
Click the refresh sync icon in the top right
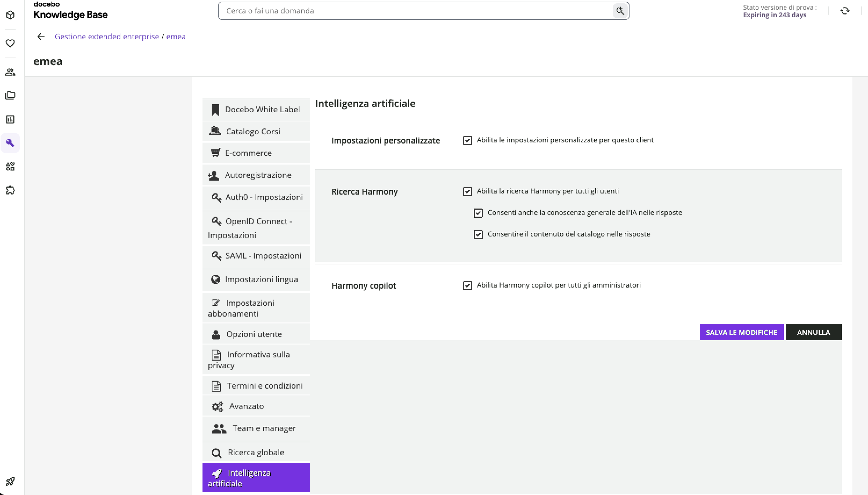pos(845,11)
